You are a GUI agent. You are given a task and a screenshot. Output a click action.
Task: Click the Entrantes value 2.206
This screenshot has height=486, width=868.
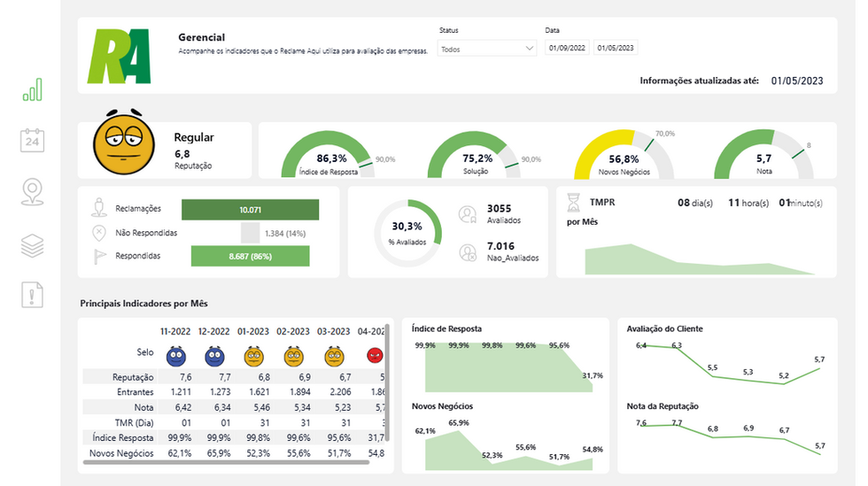(x=340, y=392)
